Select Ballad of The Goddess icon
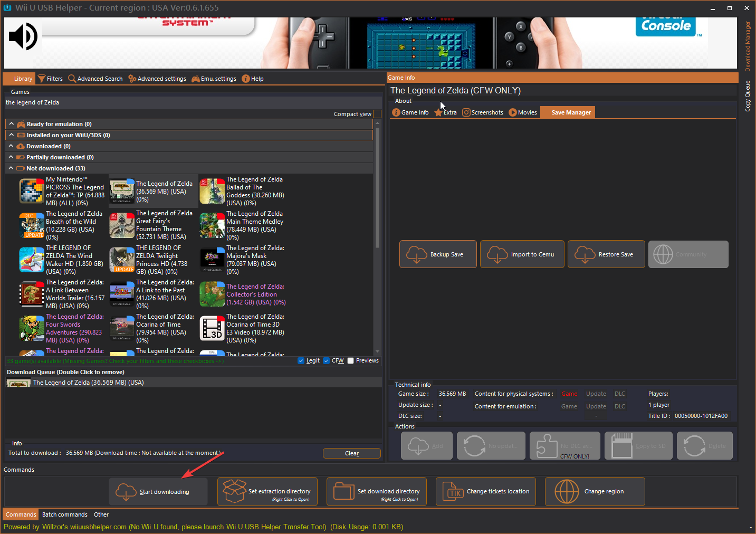 pyautogui.click(x=212, y=191)
